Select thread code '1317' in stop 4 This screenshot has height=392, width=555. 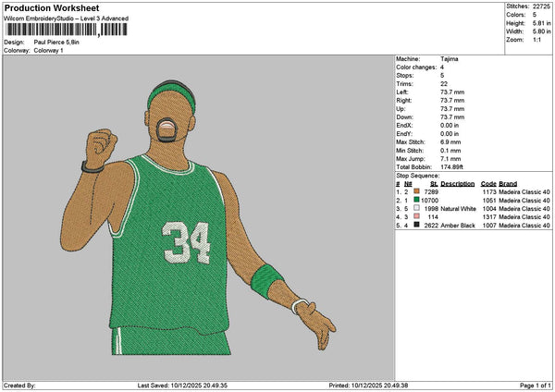click(489, 217)
